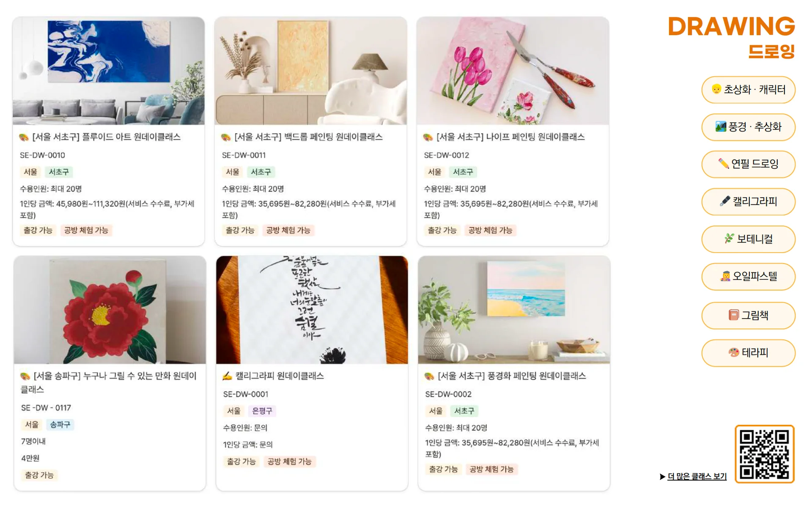Click the 송파구 location tab
Image resolution: width=812 pixels, height=506 pixels.
60,425
